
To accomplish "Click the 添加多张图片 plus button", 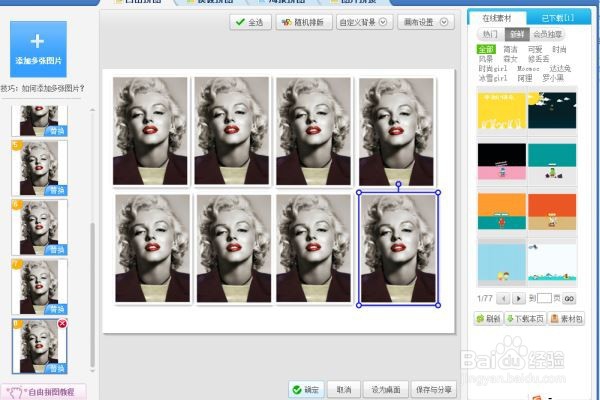I will point(38,49).
